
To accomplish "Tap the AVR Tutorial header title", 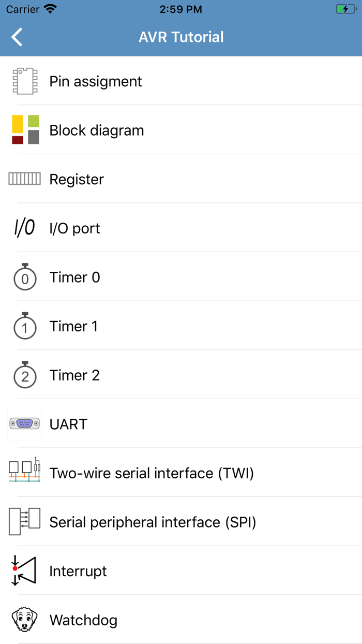I will click(x=181, y=37).
